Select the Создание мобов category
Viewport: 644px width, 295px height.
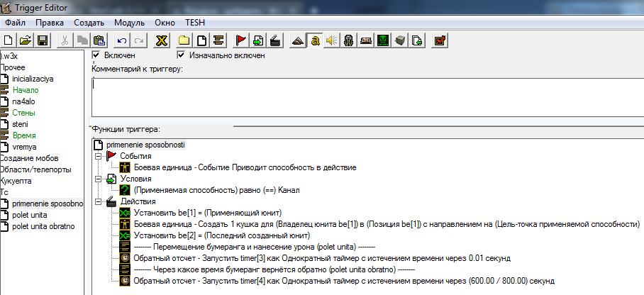(x=29, y=158)
